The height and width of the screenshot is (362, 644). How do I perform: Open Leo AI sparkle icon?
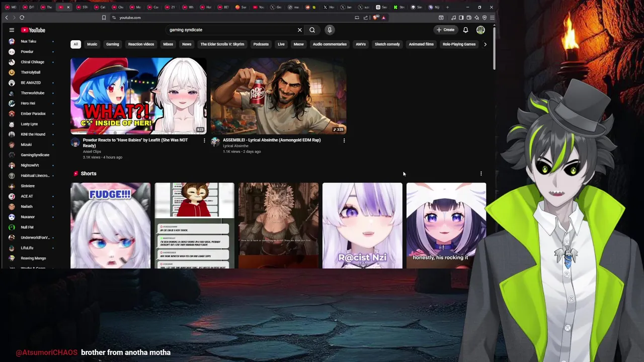point(476,18)
